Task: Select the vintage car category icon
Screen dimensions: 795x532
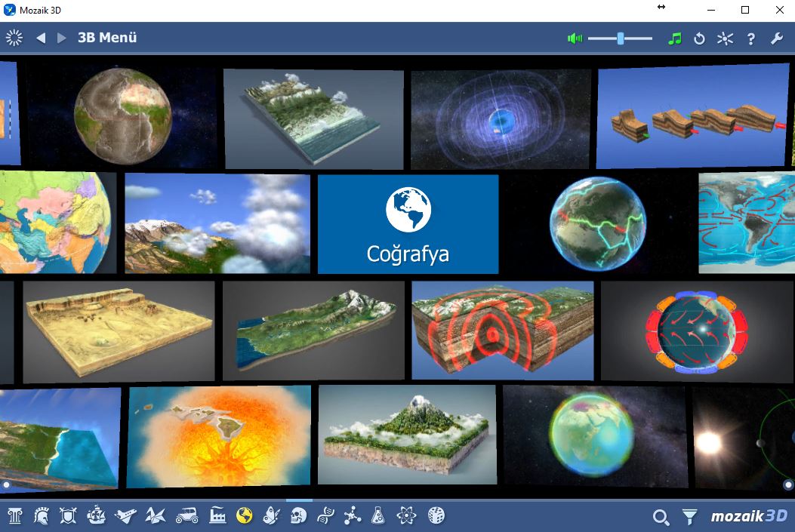Action: 186,516
